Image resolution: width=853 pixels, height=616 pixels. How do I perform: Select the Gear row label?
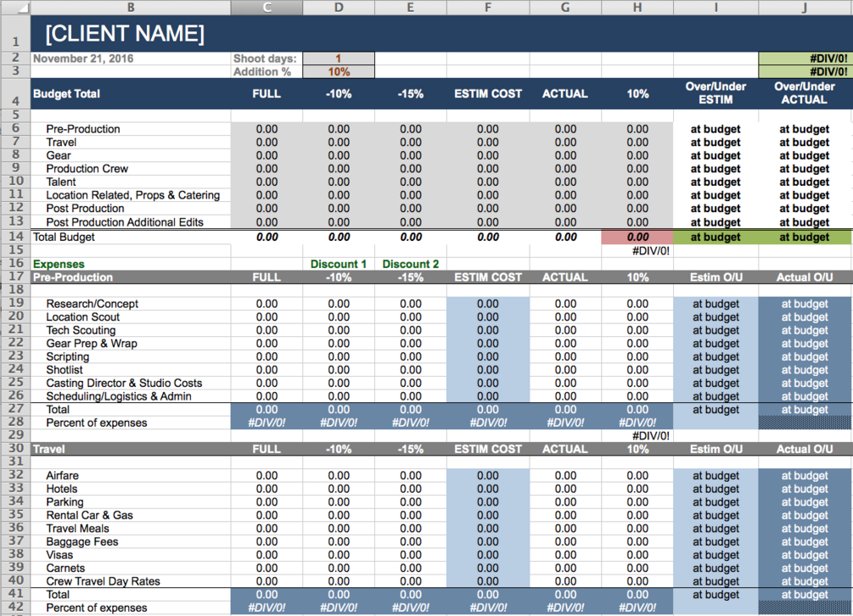tap(59, 155)
